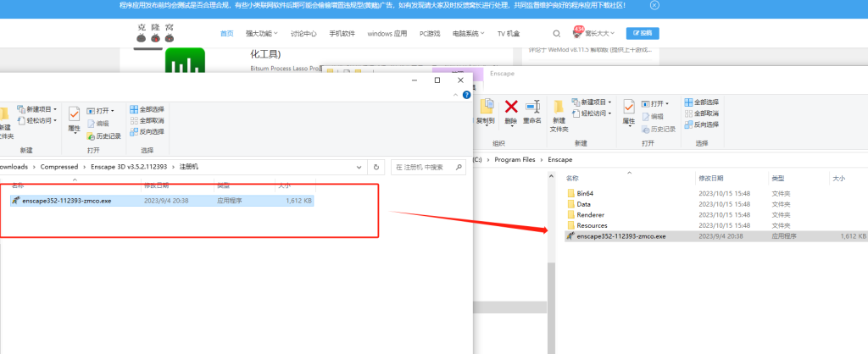This screenshot has width=868, height=354.
Task: Refresh the 注册机 folder address bar
Action: [x=376, y=167]
